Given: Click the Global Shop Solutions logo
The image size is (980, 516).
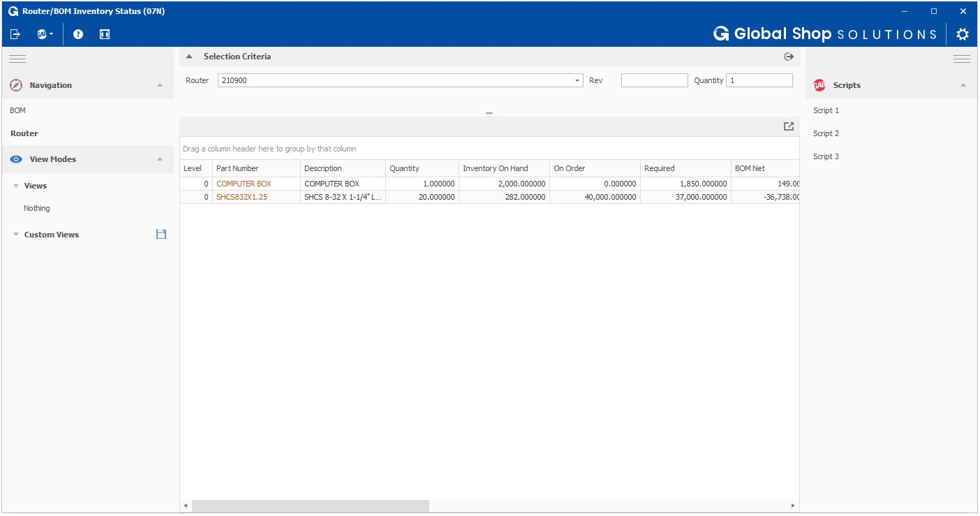Looking at the screenshot, I should coord(825,34).
